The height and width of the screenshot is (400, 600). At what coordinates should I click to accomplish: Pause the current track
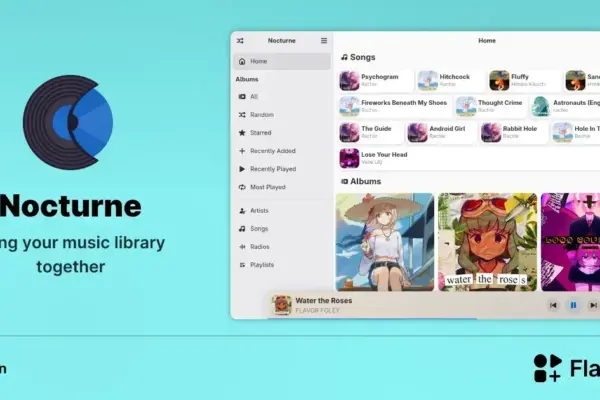573,305
